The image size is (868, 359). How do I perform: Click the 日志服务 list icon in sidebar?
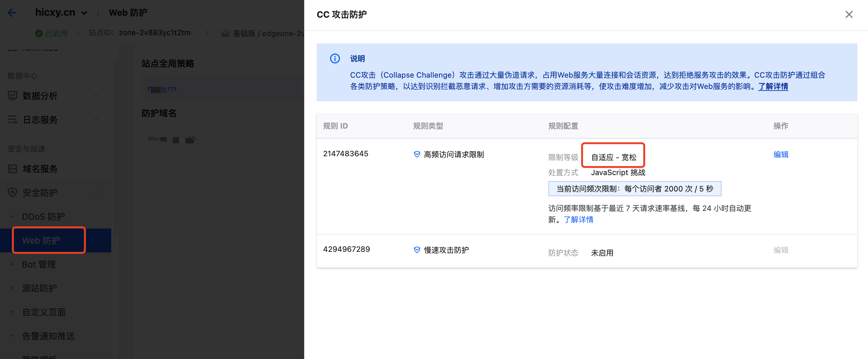(x=13, y=120)
